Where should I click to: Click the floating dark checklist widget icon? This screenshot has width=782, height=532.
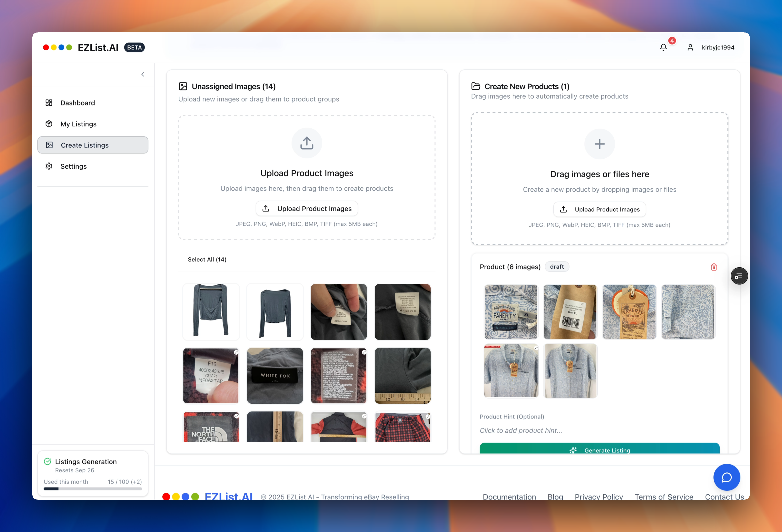pyautogui.click(x=739, y=276)
